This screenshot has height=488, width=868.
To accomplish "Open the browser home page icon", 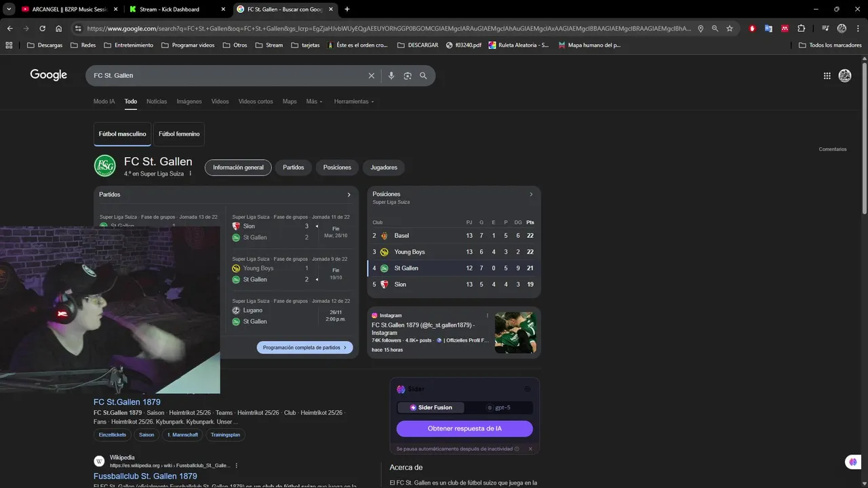I will point(58,28).
